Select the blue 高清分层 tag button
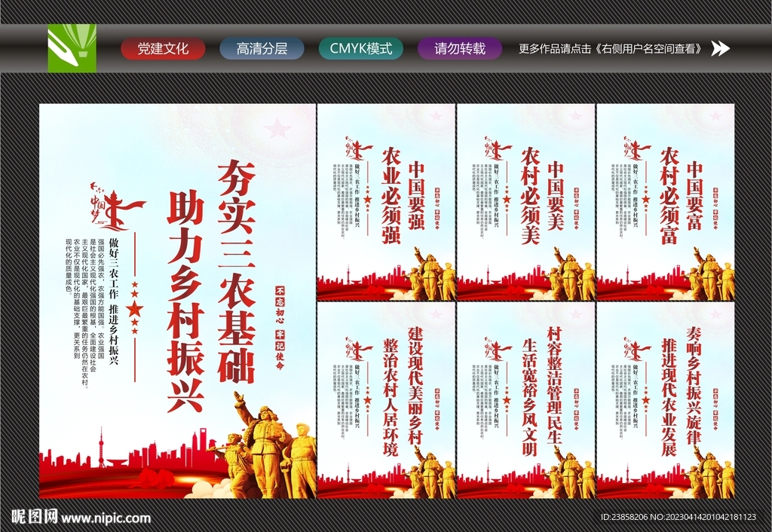Image resolution: width=772 pixels, height=532 pixels. coord(262,49)
